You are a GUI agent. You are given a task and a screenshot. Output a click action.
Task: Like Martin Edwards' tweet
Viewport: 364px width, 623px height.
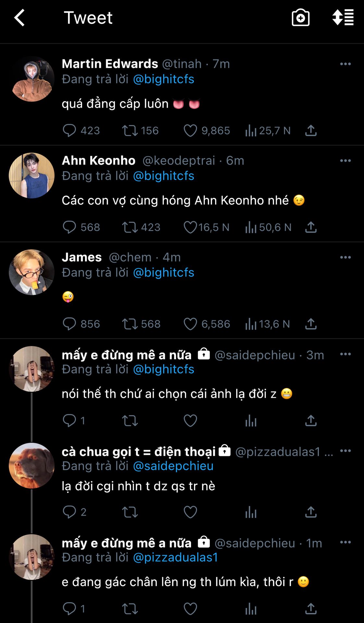coord(190,130)
